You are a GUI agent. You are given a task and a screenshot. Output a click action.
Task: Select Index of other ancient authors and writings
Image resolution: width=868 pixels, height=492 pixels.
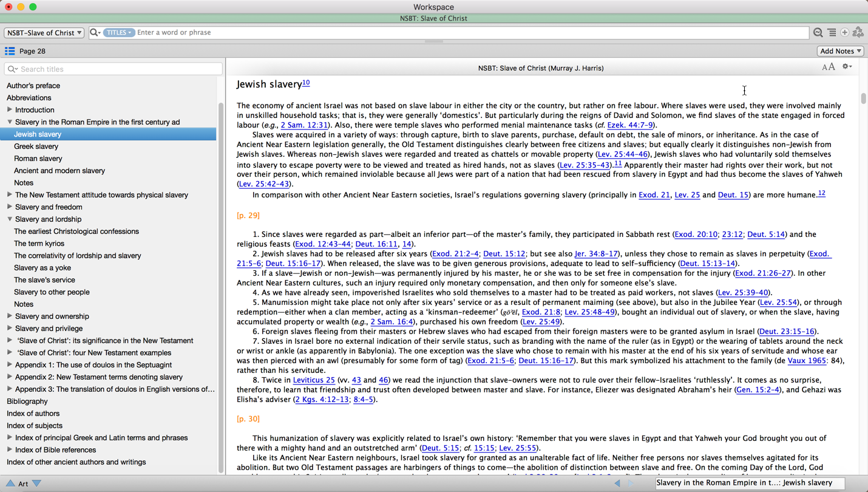coord(76,462)
